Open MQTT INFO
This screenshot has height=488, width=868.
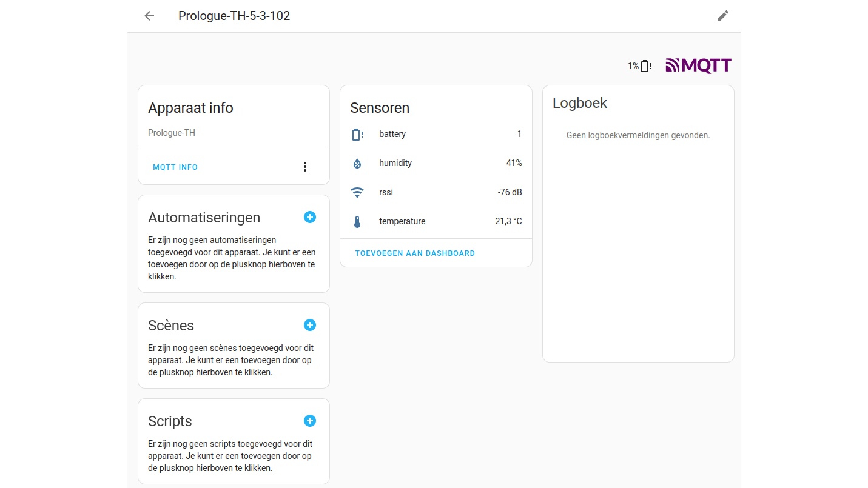click(x=175, y=167)
